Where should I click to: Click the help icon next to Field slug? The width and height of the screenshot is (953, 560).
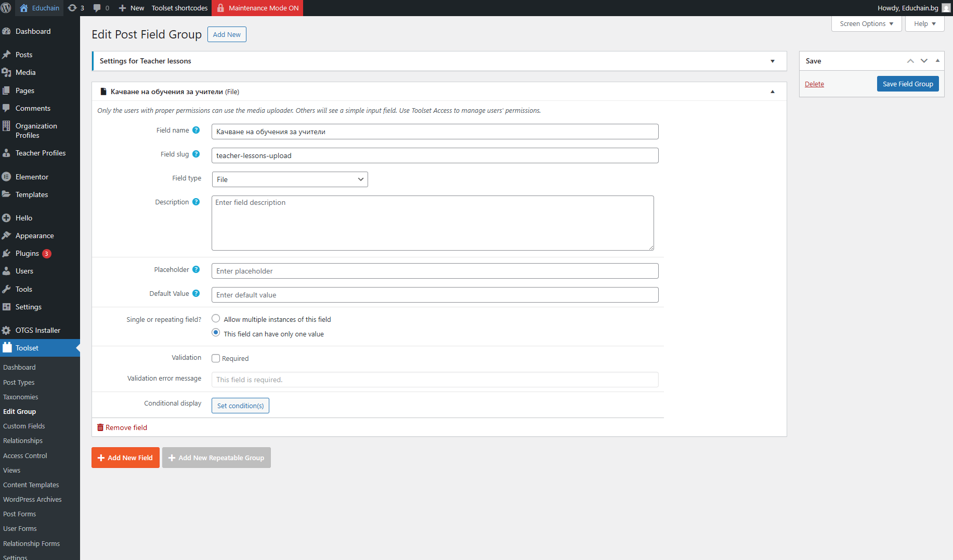pos(196,154)
